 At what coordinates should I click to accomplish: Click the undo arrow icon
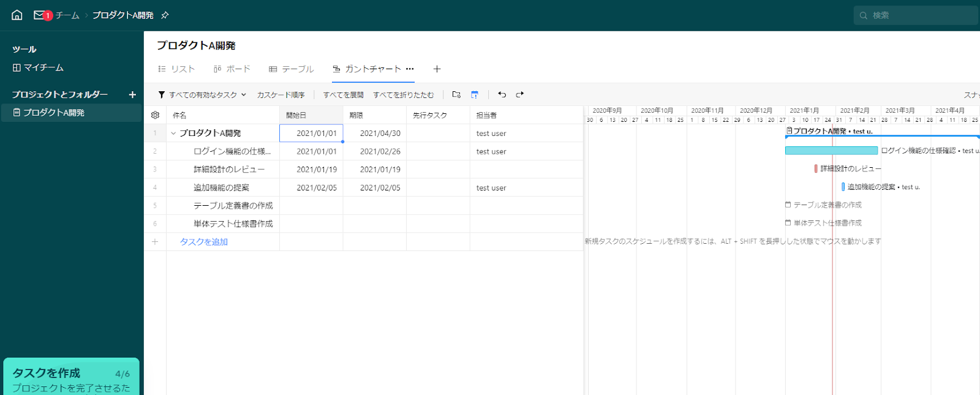(x=502, y=94)
